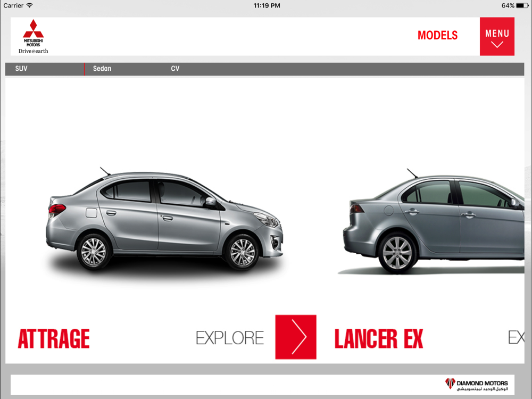Tap the Lancer EX car image

[434, 221]
